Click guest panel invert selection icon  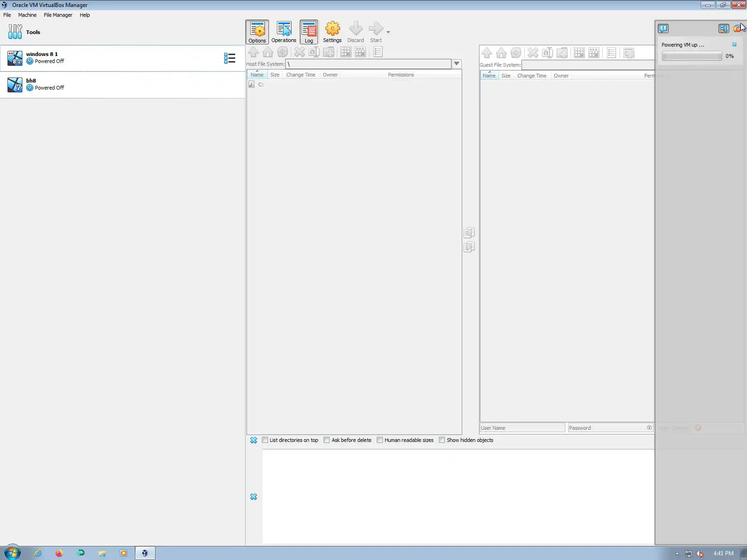[594, 53]
